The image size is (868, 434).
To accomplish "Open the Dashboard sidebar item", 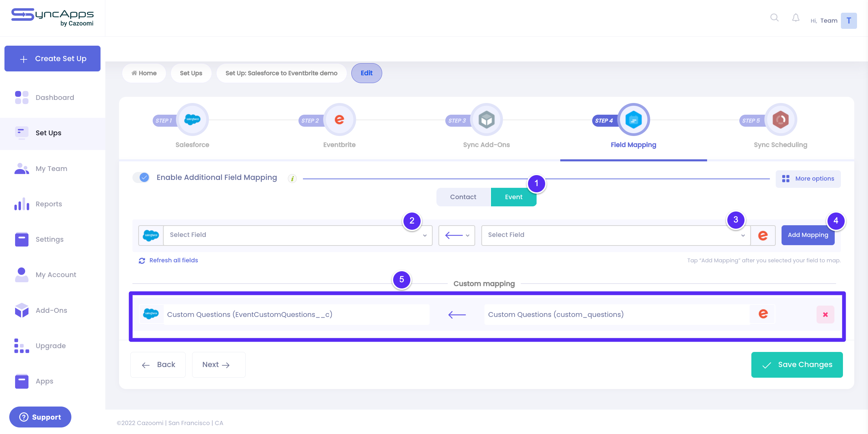I will pyautogui.click(x=53, y=98).
